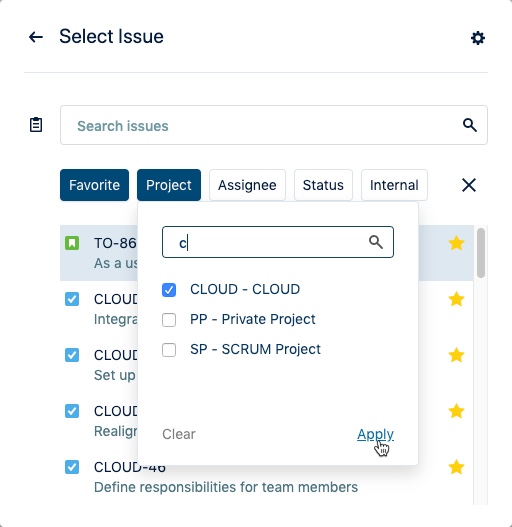Open the Status filter dropdown
512x527 pixels.
coord(323,185)
